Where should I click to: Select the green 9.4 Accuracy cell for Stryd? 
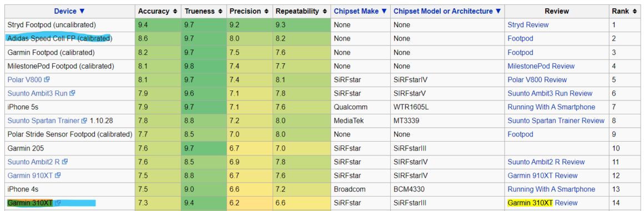[x=158, y=24]
